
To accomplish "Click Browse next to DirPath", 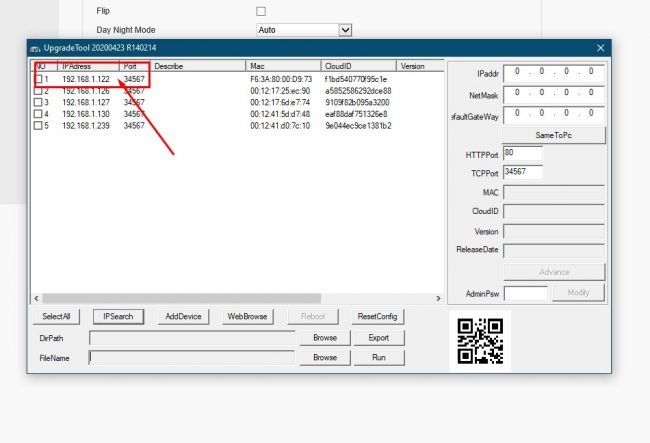I will (x=325, y=338).
